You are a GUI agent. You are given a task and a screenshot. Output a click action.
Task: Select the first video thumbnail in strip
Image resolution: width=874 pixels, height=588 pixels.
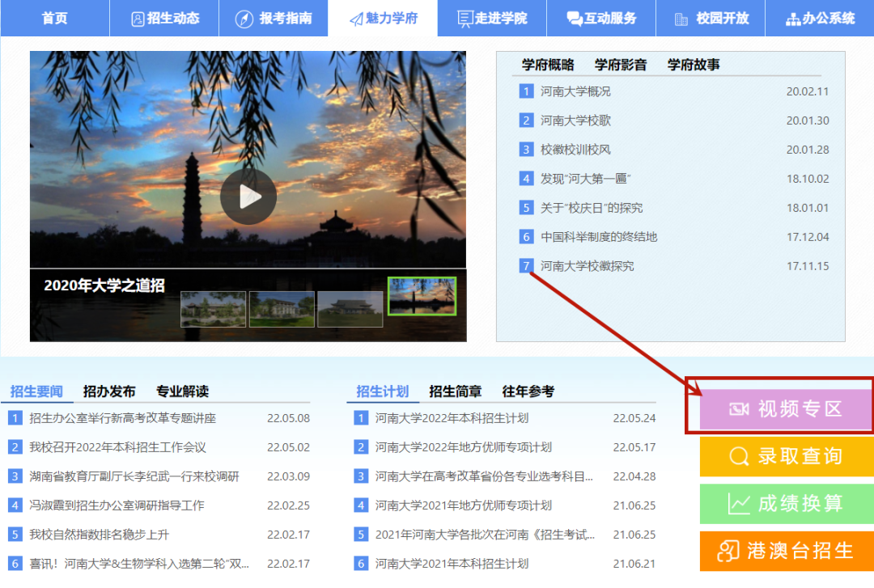[213, 309]
